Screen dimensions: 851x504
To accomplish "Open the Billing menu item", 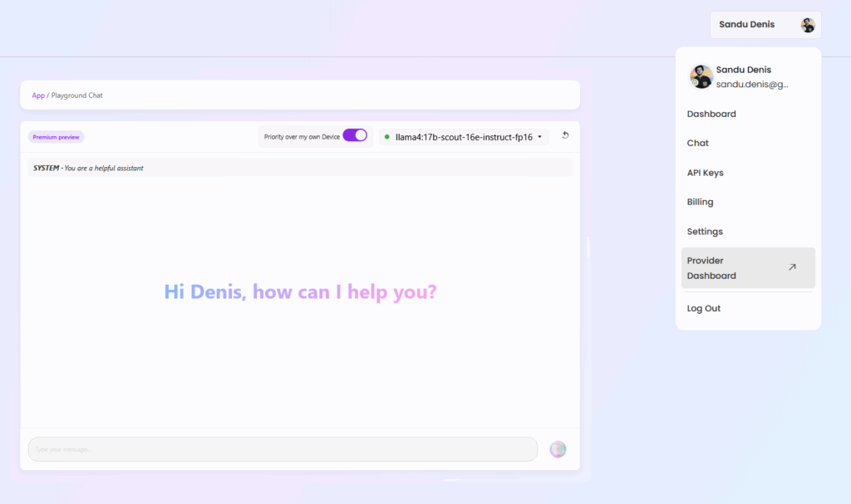I will tap(700, 202).
